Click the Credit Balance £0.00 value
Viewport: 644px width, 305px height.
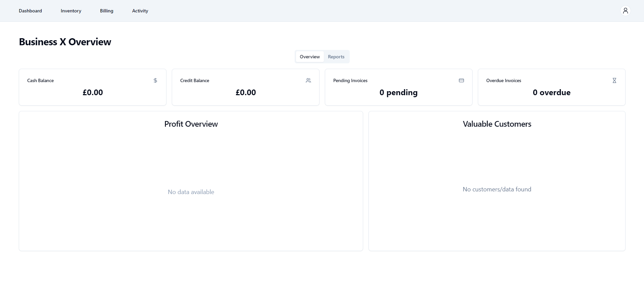[x=246, y=93]
